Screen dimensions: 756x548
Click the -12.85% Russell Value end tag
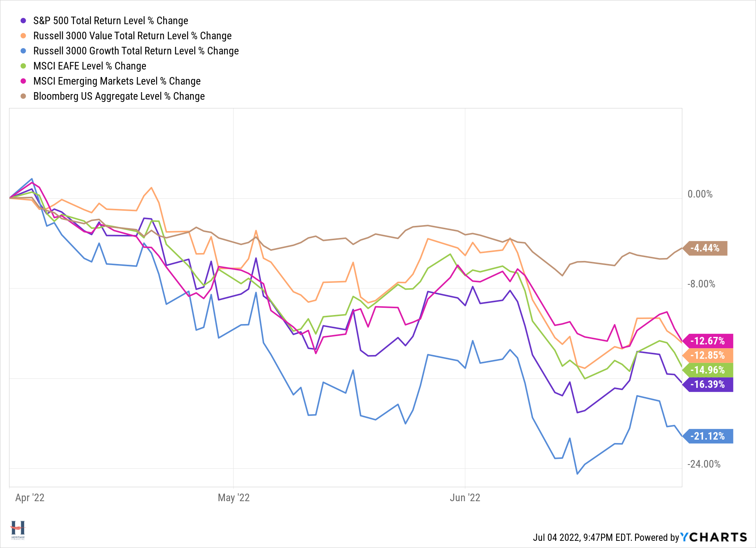pyautogui.click(x=708, y=355)
